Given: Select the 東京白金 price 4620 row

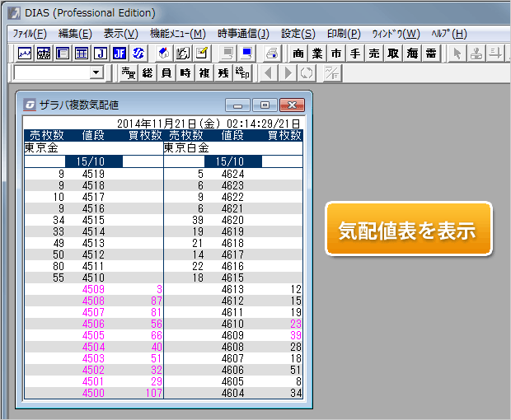Looking at the screenshot, I should (x=232, y=220).
